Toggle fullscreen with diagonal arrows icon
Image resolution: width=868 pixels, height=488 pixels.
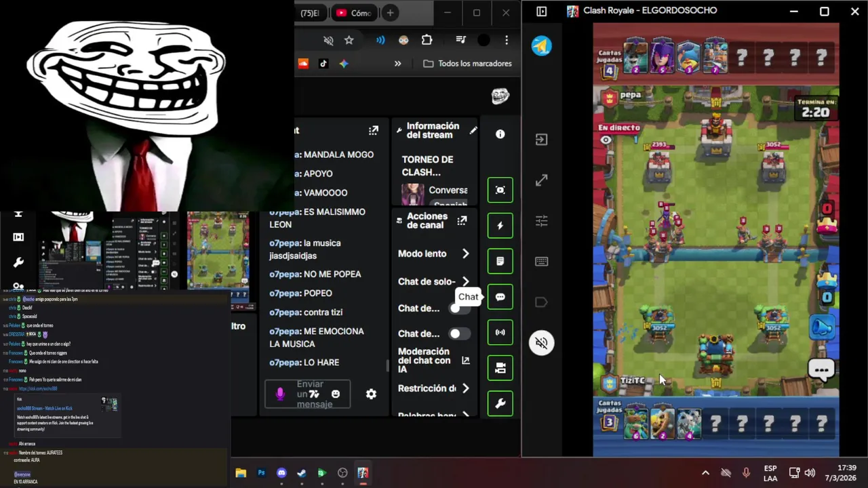(x=541, y=180)
